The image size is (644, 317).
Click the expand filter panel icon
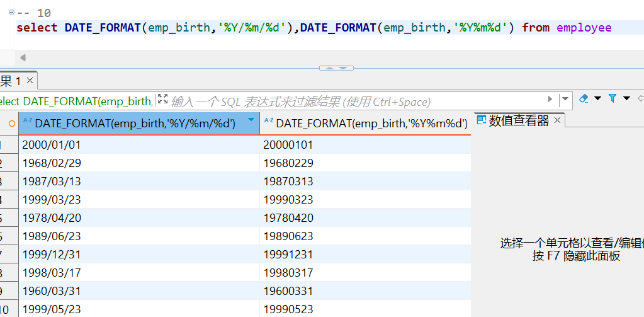tap(162, 99)
